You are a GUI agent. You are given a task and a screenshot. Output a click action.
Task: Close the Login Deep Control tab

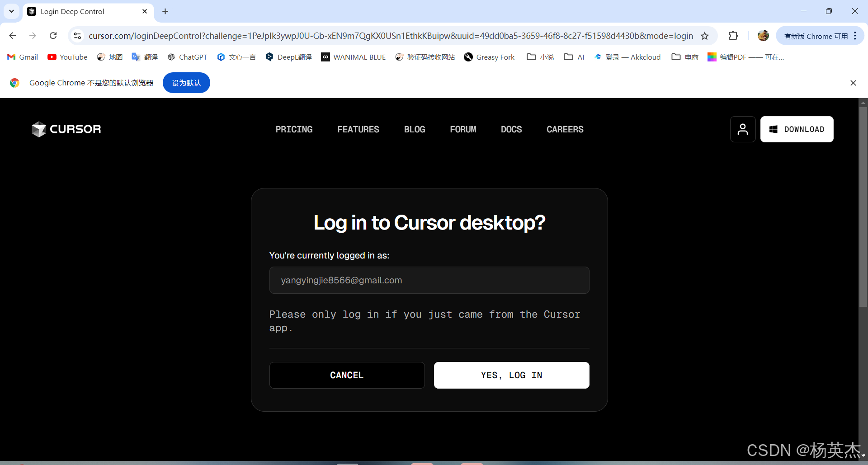pyautogui.click(x=145, y=11)
